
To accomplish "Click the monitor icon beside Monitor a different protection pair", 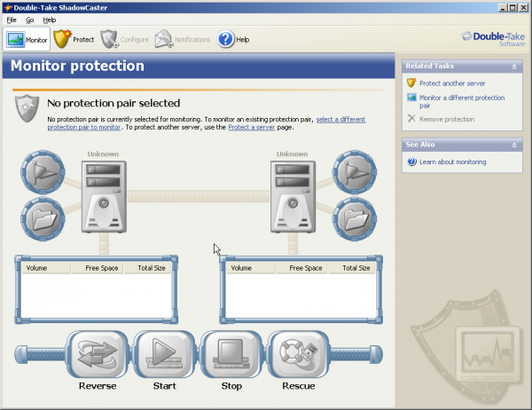I will pos(411,98).
